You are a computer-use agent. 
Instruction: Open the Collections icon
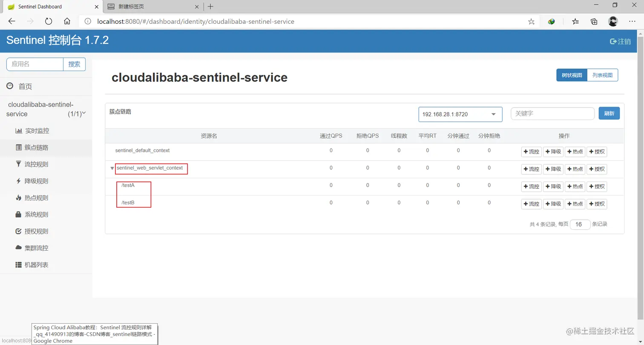pos(594,21)
